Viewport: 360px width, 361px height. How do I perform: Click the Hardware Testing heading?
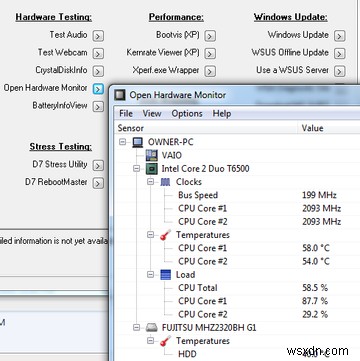(x=54, y=17)
